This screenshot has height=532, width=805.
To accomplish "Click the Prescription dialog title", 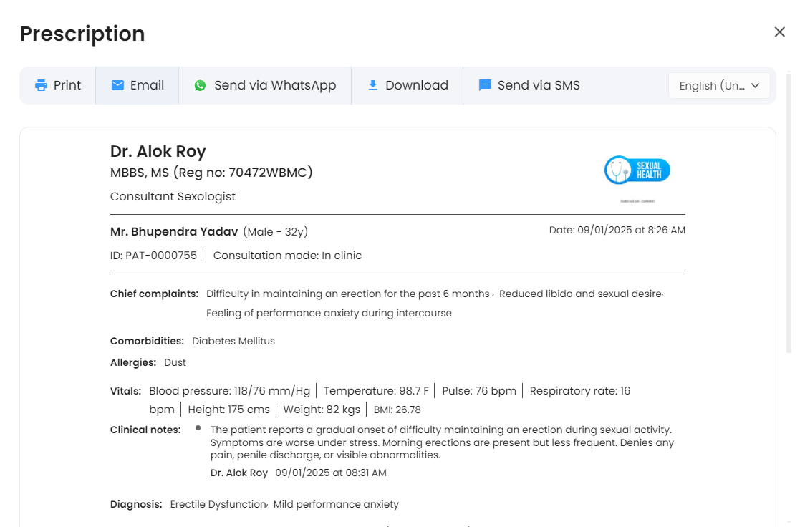I will click(82, 34).
